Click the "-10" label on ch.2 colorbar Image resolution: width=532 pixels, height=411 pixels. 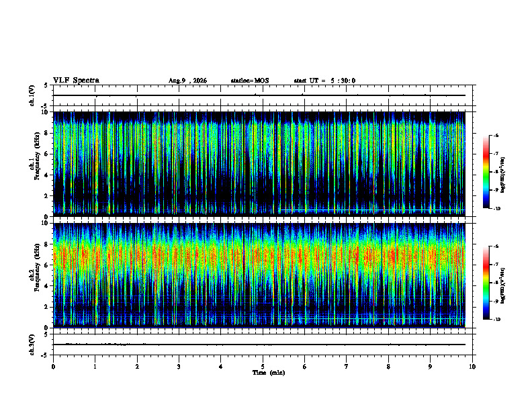tap(496, 320)
